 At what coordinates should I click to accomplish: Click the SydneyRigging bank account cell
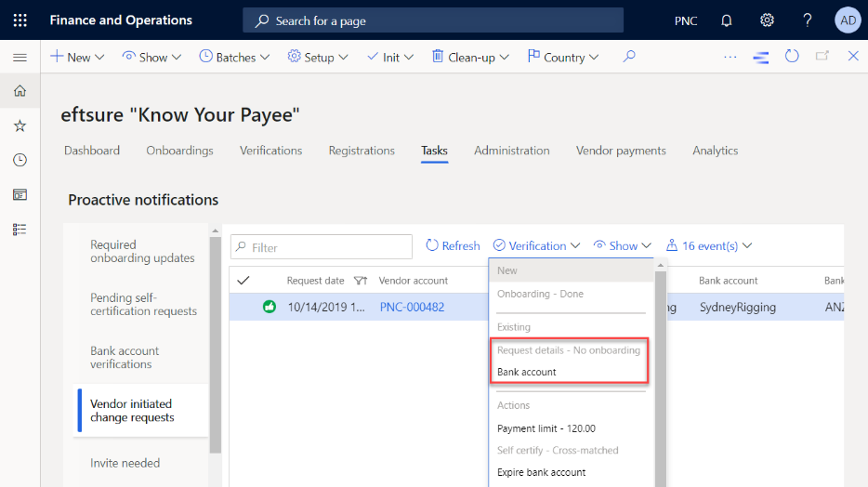pos(738,307)
